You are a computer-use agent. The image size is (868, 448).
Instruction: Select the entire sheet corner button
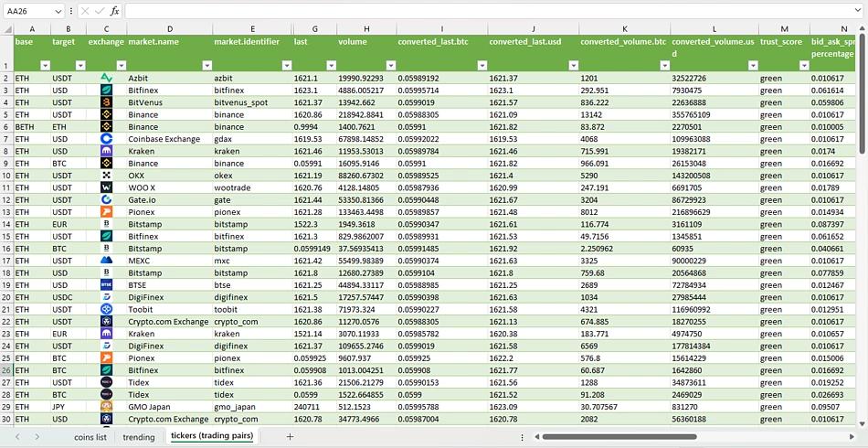pyautogui.click(x=6, y=28)
